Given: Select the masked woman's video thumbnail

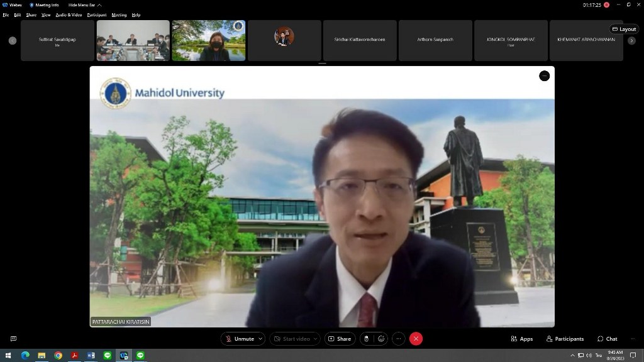Looking at the screenshot, I should pyautogui.click(x=208, y=40).
